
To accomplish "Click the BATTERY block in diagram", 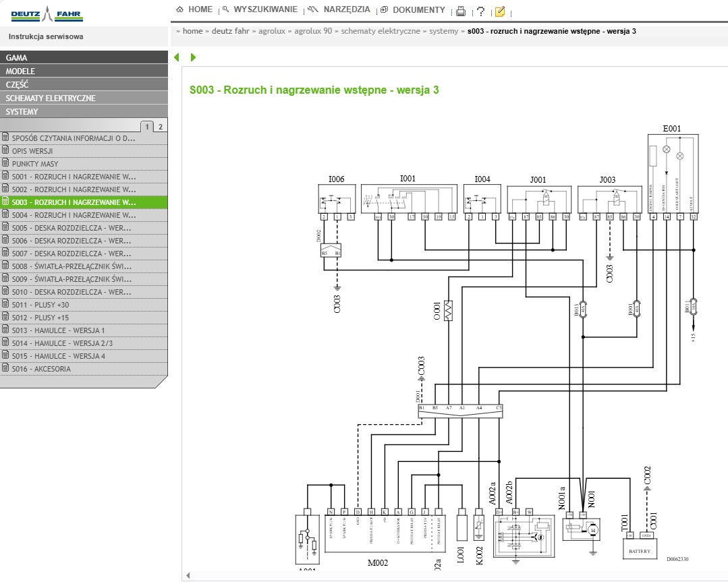I will tap(640, 548).
